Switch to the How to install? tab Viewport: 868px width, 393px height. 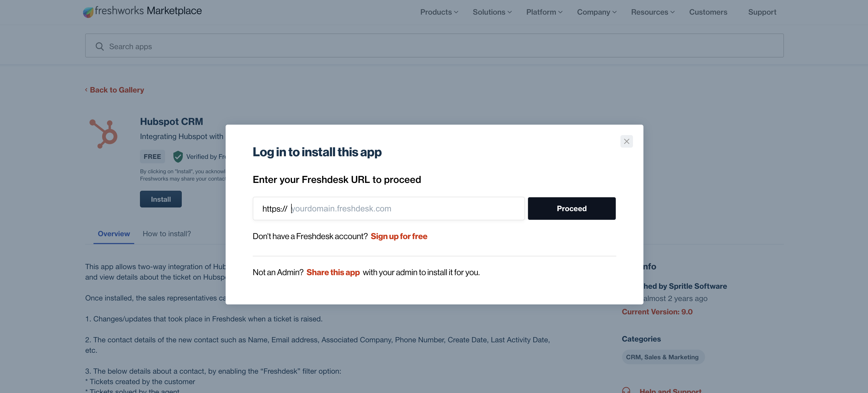tap(166, 234)
